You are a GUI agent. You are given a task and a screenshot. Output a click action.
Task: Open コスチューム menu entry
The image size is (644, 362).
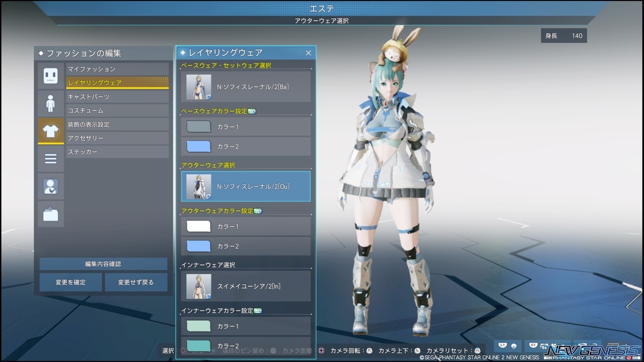pos(117,110)
